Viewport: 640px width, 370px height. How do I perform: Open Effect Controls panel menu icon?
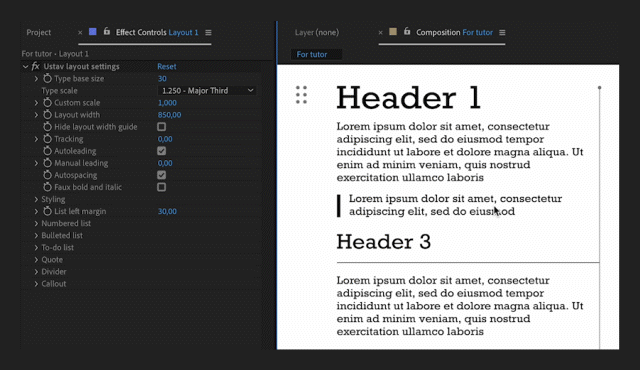click(x=208, y=33)
